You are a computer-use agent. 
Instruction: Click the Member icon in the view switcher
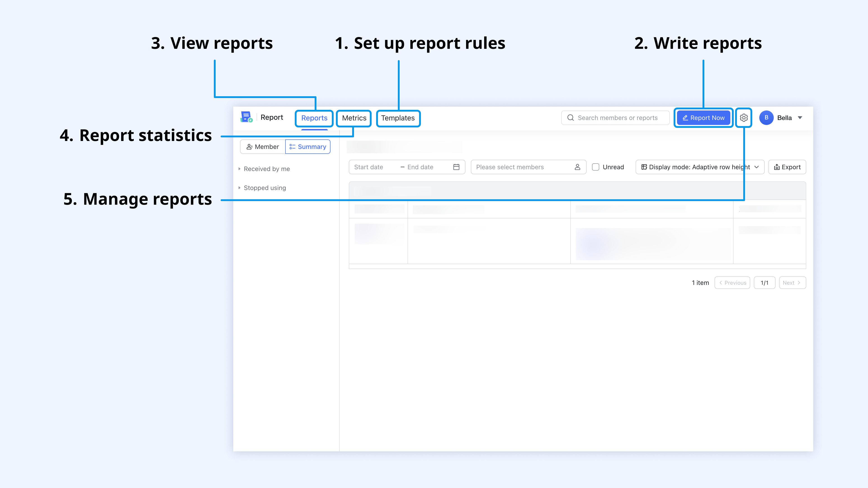(x=250, y=146)
